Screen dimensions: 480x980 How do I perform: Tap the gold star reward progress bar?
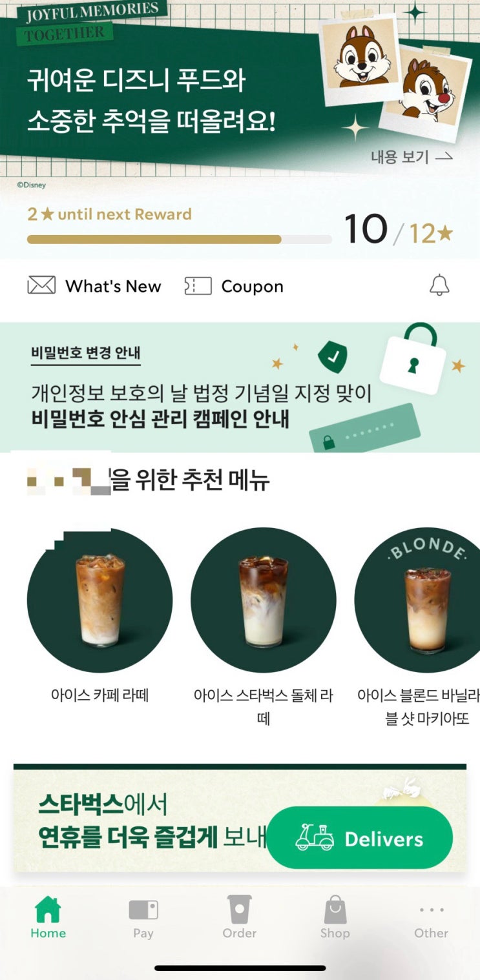coord(179,240)
